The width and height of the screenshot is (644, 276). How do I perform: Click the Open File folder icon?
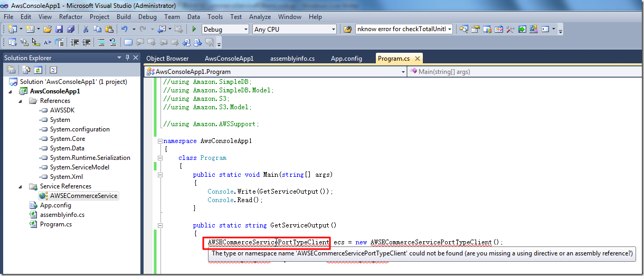point(48,29)
